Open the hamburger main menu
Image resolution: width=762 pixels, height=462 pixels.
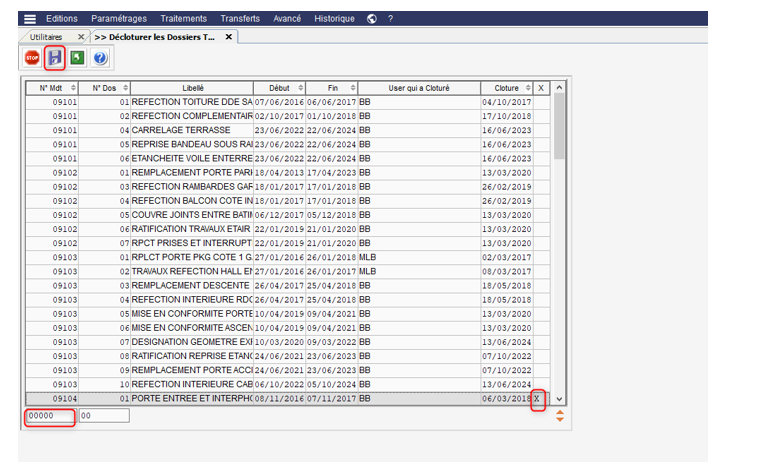[30, 19]
